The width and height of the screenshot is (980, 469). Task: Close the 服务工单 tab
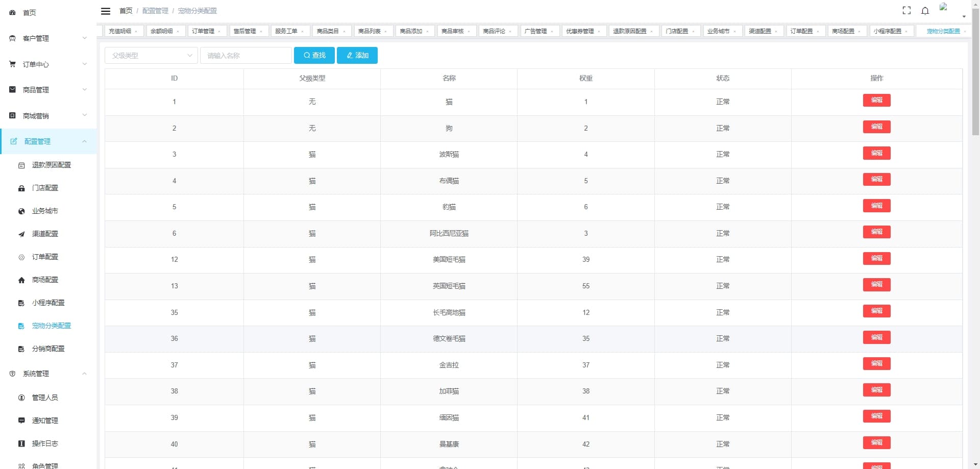302,32
